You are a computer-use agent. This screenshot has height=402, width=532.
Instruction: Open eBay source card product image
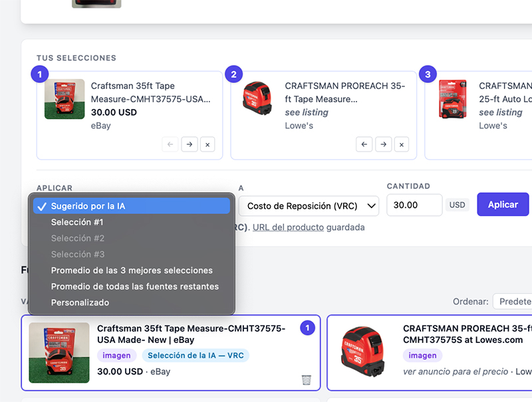pyautogui.click(x=59, y=353)
